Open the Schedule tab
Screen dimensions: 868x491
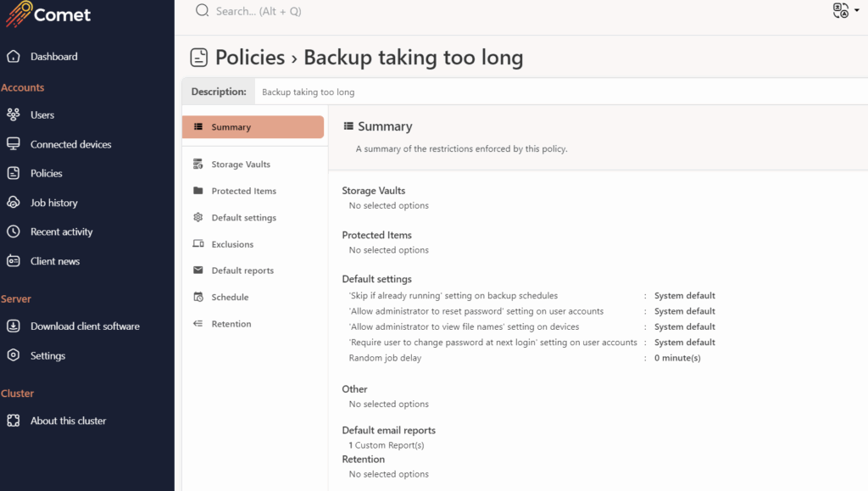[230, 298]
